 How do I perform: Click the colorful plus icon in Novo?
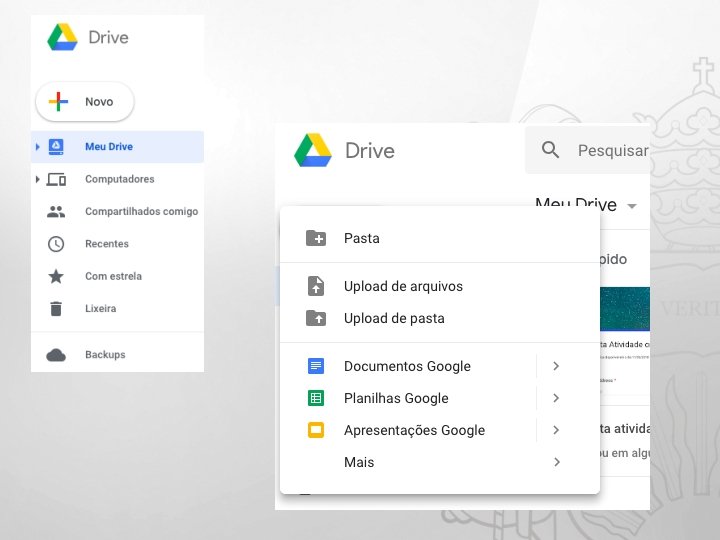(x=58, y=101)
